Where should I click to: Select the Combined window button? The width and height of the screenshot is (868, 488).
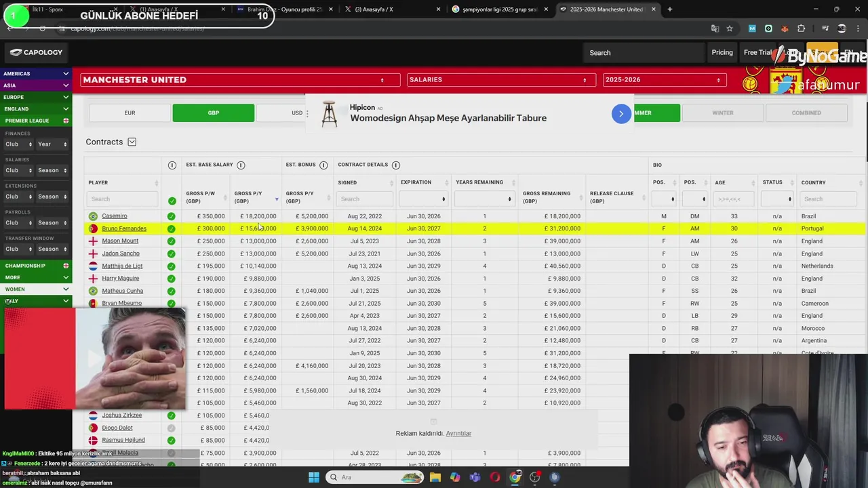click(806, 113)
